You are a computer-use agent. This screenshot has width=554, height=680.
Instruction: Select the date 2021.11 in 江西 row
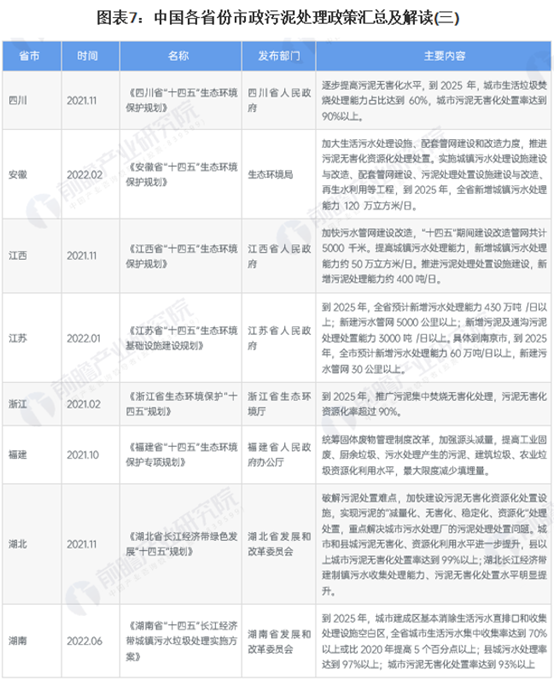(x=82, y=256)
